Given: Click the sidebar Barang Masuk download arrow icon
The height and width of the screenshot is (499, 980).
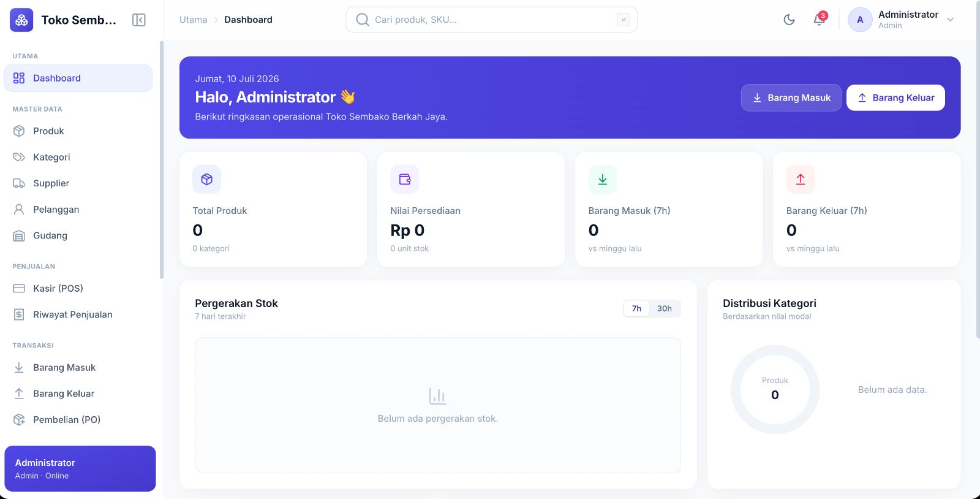Looking at the screenshot, I should click(x=19, y=367).
